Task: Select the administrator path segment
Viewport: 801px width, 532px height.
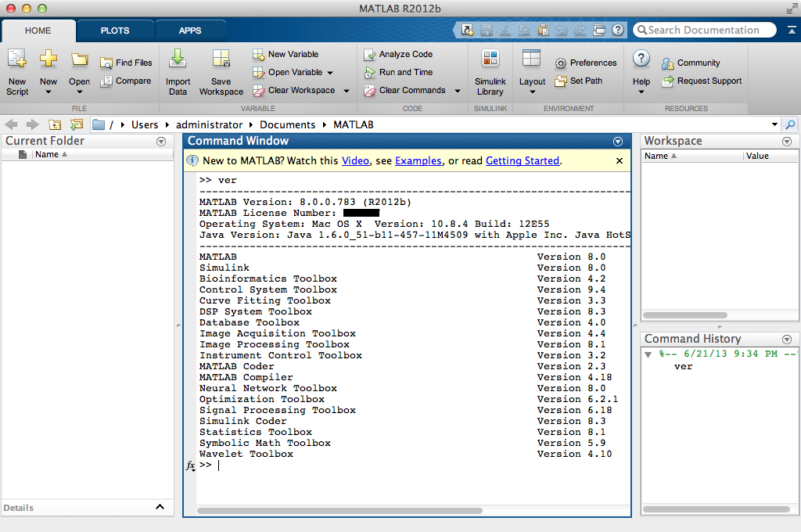Action: click(x=209, y=124)
